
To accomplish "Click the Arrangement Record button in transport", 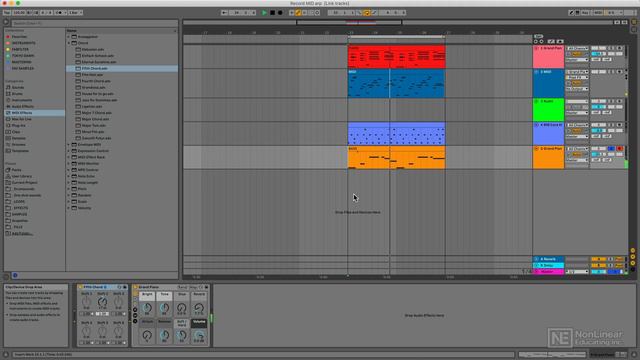I will point(280,13).
